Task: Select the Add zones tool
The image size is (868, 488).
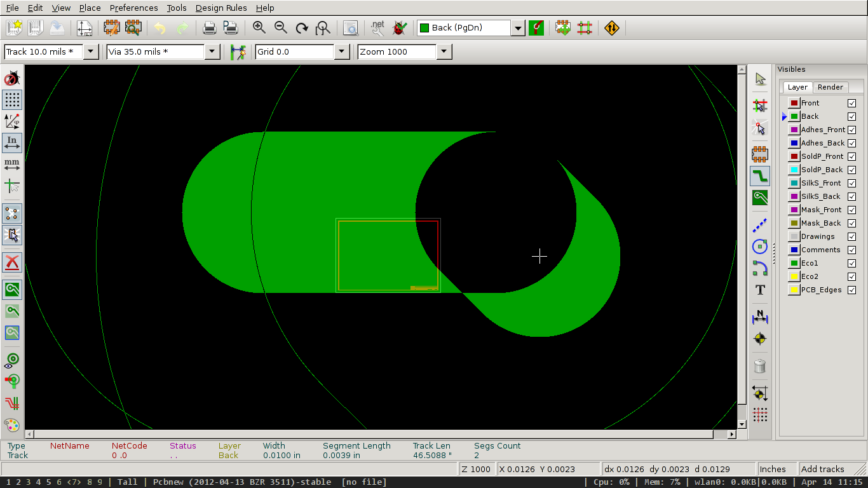Action: (760, 197)
